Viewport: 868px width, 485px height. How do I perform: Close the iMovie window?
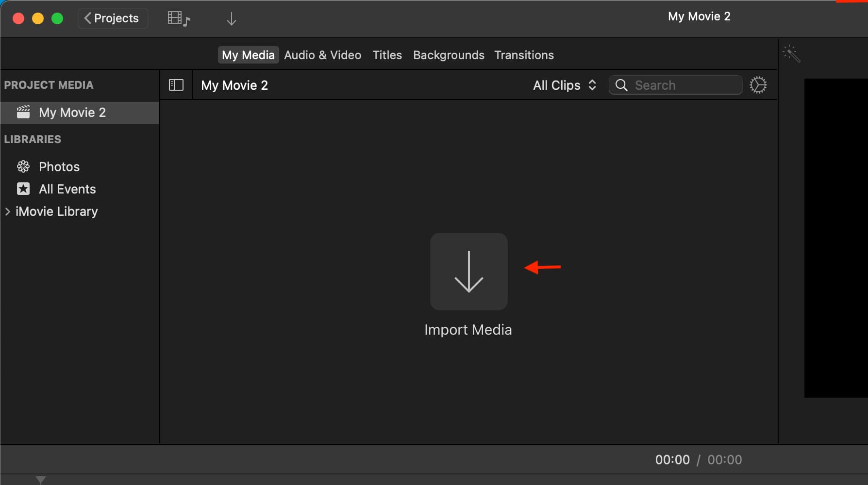tap(18, 18)
